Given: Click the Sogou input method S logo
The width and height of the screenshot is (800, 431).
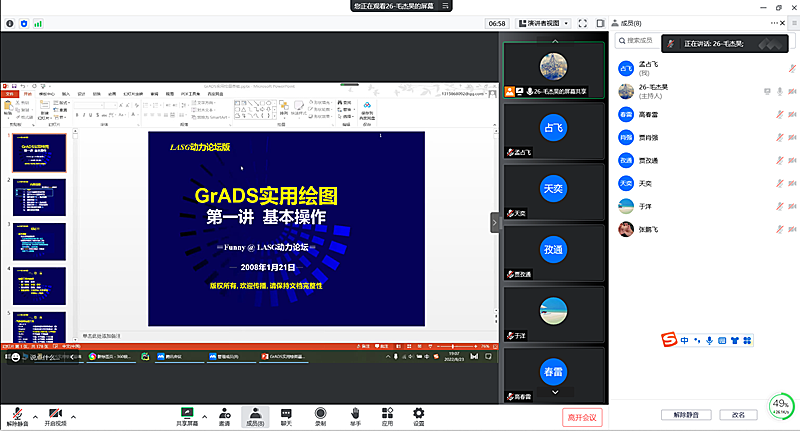Looking at the screenshot, I should [668, 340].
